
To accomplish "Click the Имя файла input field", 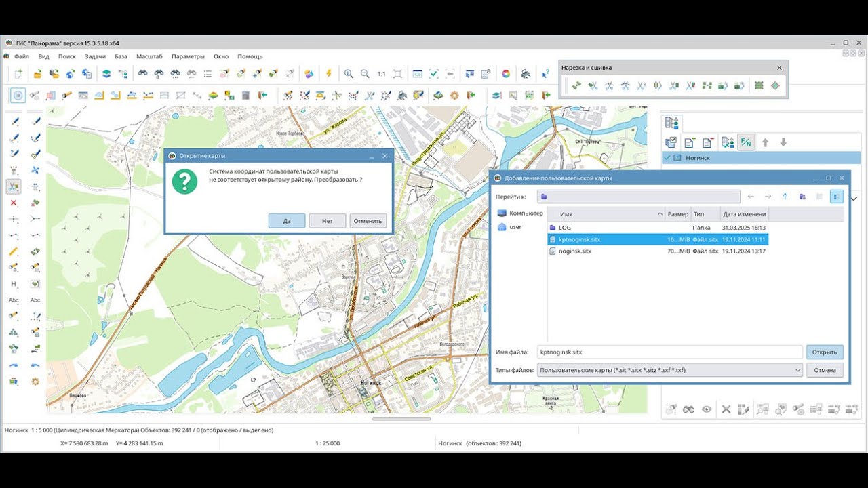I will [x=670, y=352].
